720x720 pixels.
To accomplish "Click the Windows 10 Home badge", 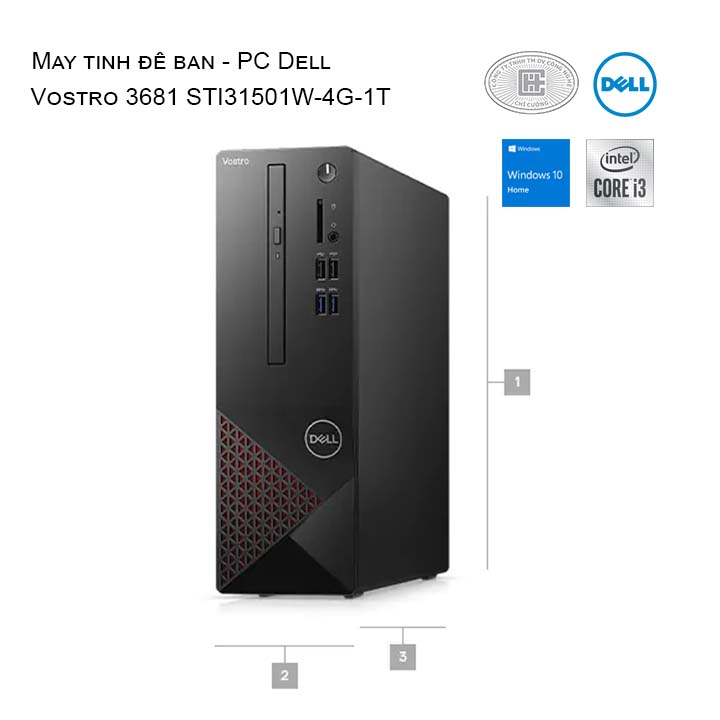I will [x=535, y=173].
